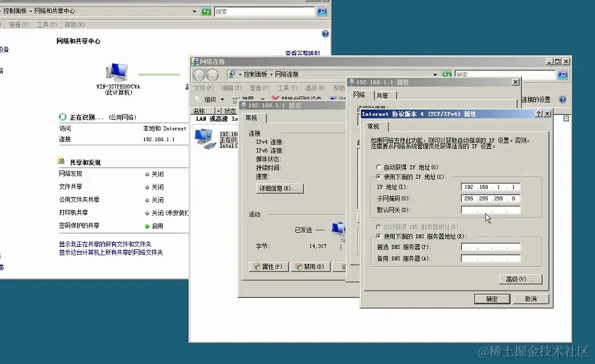Click search field in 网络和共享中心 window
The image size is (595, 364).
tap(265, 12)
